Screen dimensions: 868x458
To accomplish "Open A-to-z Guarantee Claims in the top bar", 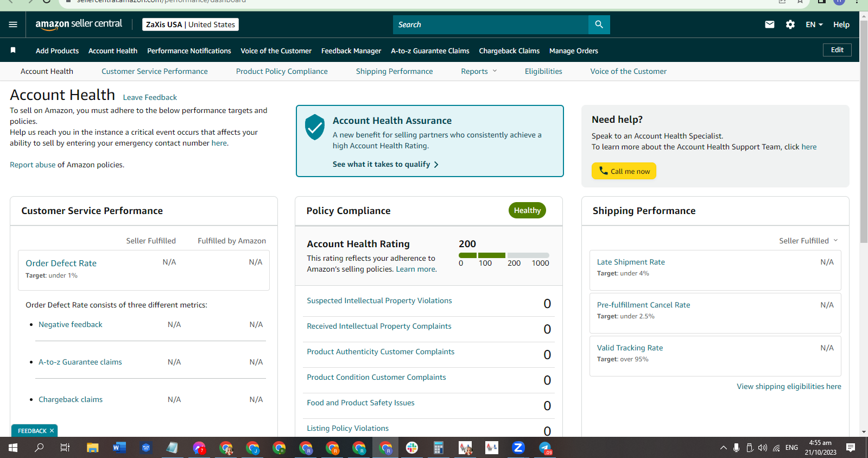I will 430,51.
